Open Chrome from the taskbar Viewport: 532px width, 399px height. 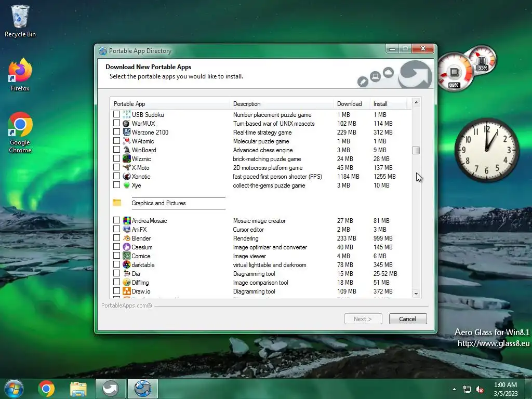click(x=46, y=389)
